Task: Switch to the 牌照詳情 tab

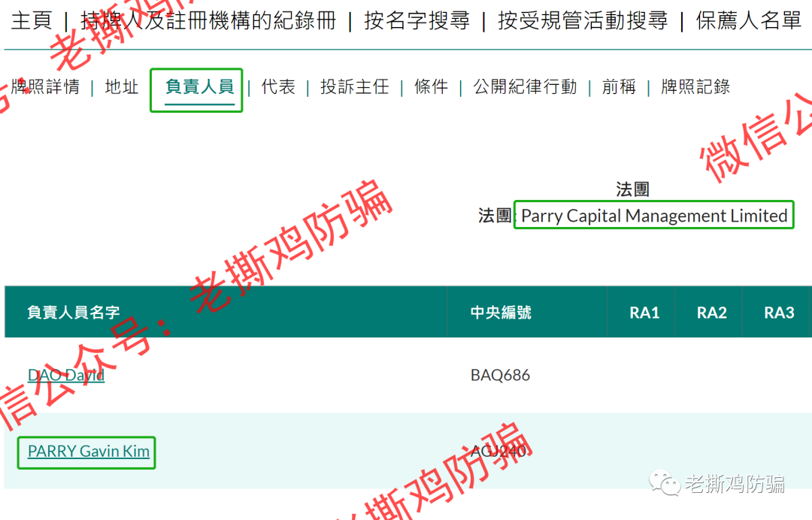Action: (45, 86)
